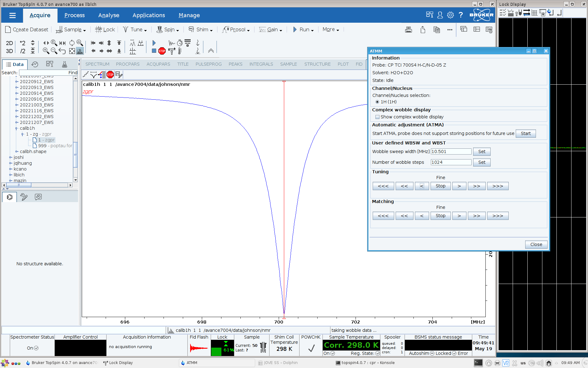The width and height of the screenshot is (588, 368).
Task: Click the zoom in magnifier icon
Action: pos(46,51)
